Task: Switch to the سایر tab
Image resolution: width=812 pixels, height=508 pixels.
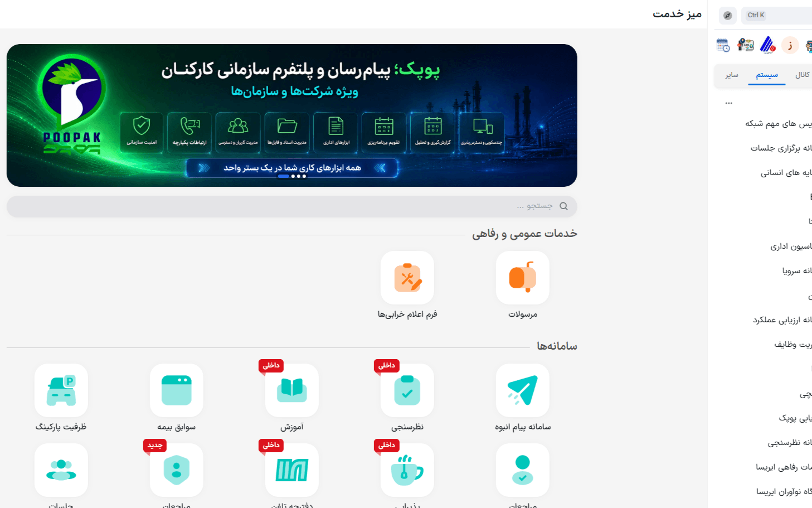Action: [732, 75]
